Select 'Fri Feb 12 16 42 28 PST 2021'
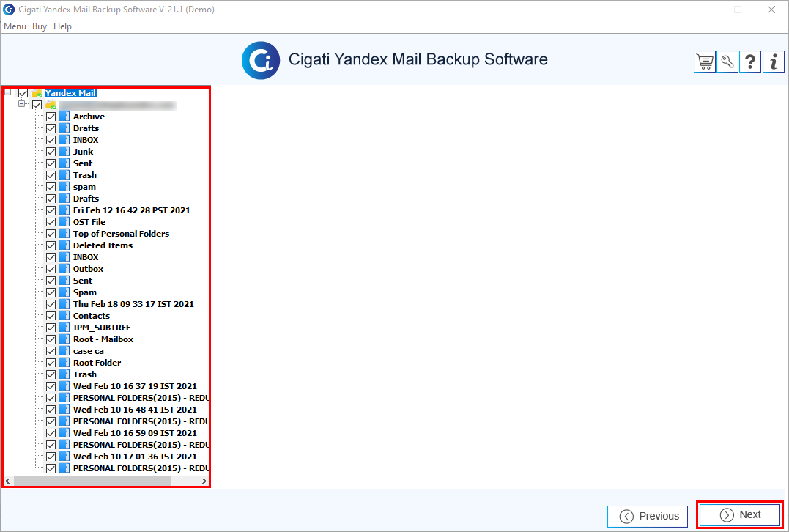Viewport: 789px width, 532px height. pos(132,210)
